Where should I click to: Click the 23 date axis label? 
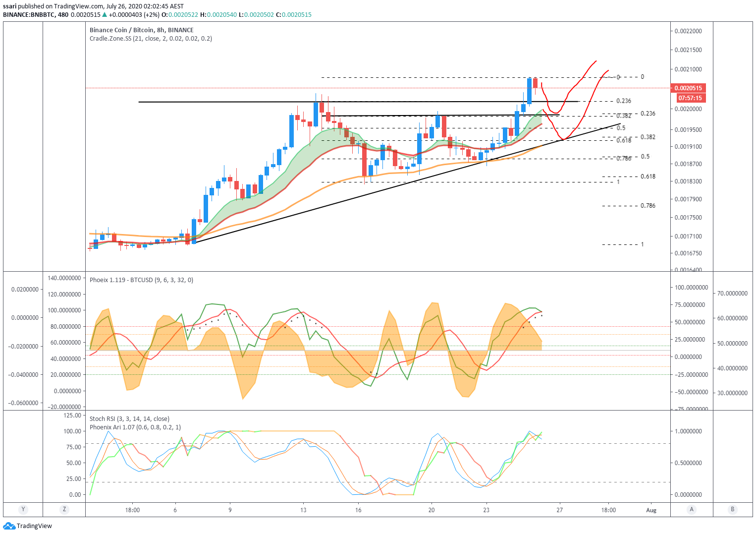[x=486, y=510]
